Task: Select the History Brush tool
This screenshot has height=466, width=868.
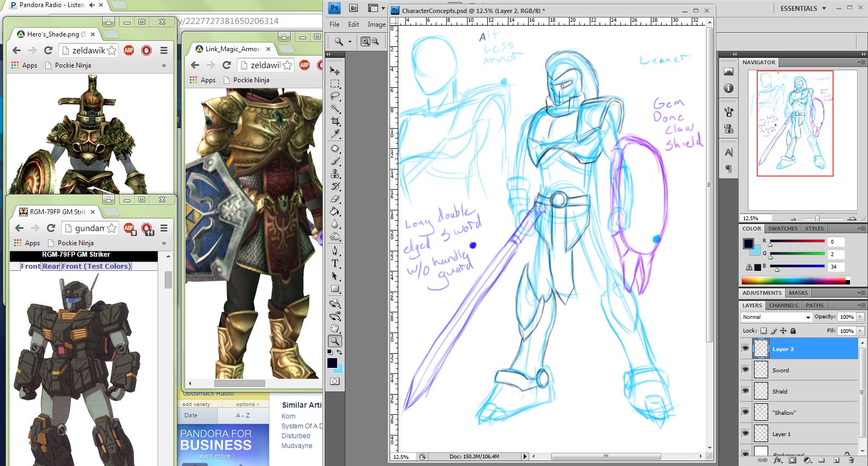Action: pos(335,186)
